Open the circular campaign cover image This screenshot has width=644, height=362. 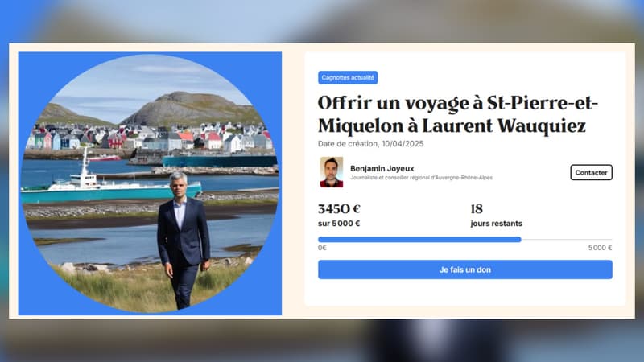150,183
